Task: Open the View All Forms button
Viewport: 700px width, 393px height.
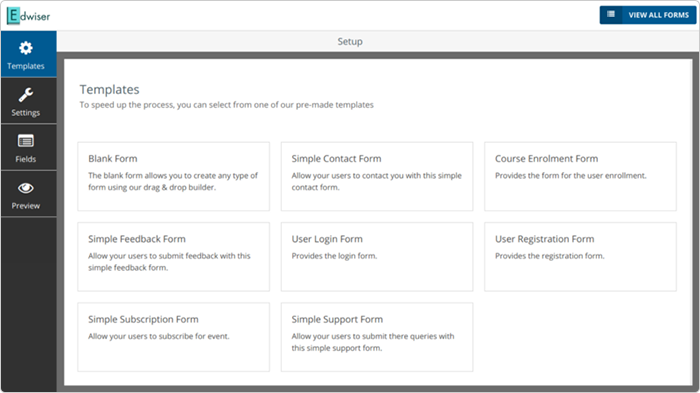Action: tap(648, 15)
